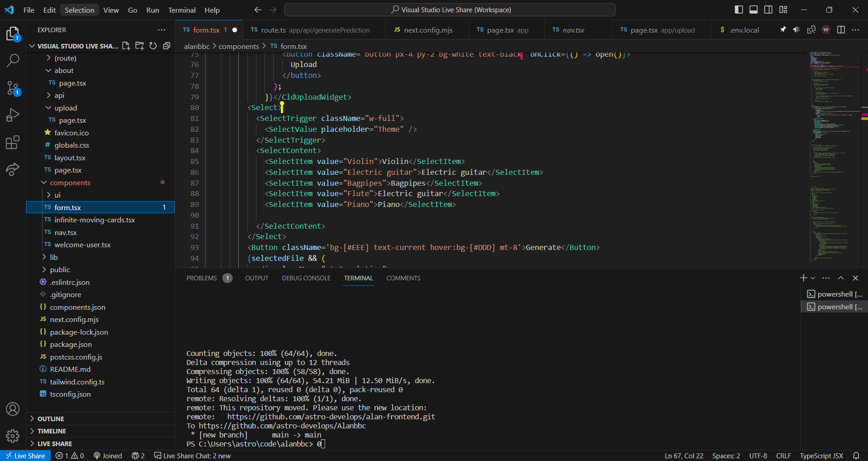Open the Source Control view

click(13, 88)
